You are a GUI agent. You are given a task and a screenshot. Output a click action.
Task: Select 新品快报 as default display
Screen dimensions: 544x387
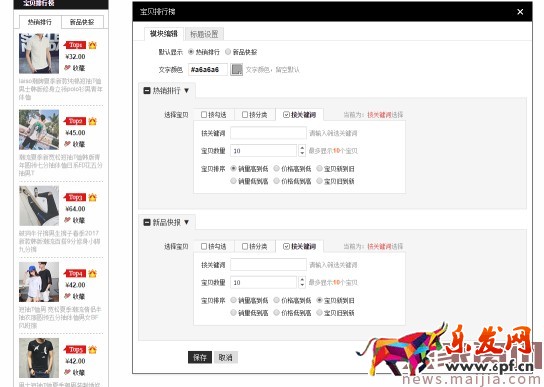tap(228, 52)
